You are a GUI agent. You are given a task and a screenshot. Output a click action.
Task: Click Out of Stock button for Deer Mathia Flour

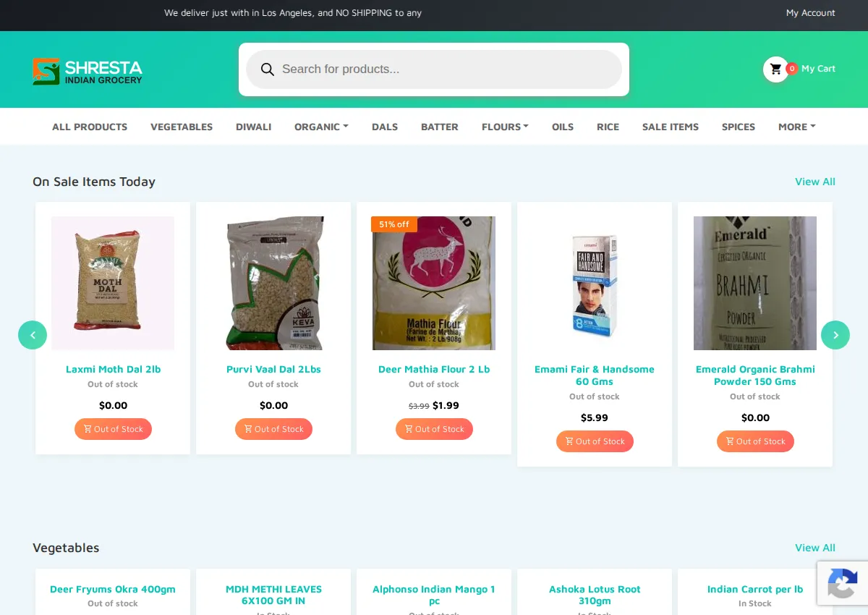click(x=434, y=429)
